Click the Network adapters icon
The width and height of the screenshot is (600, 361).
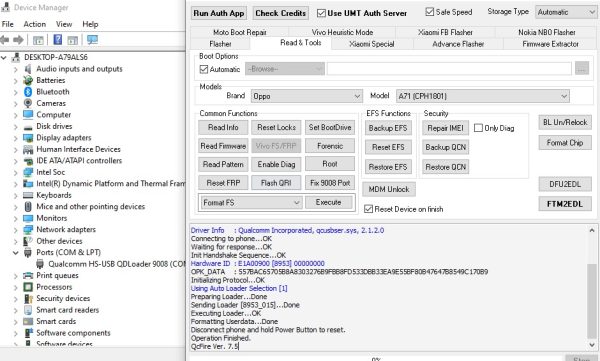(28, 230)
